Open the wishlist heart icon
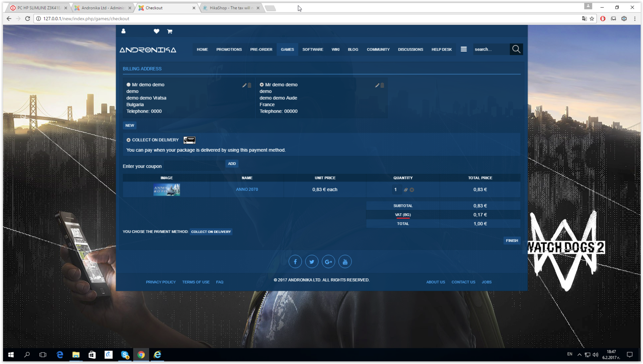This screenshot has height=364, width=643. click(x=157, y=31)
